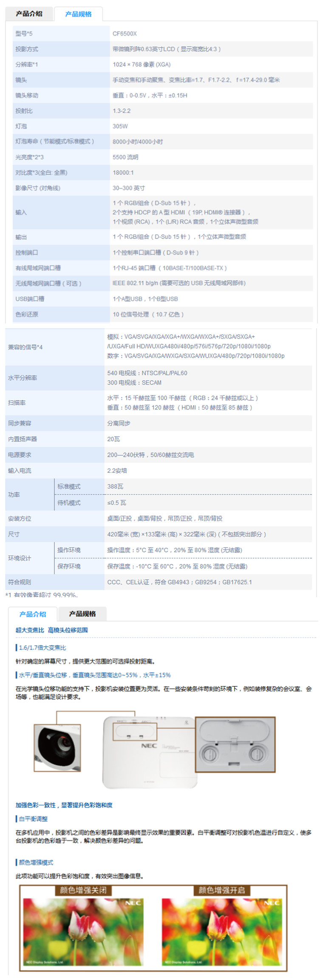Click the 水平分辨率 row label
Image resolution: width=323 pixels, height=980 pixels.
tap(23, 378)
